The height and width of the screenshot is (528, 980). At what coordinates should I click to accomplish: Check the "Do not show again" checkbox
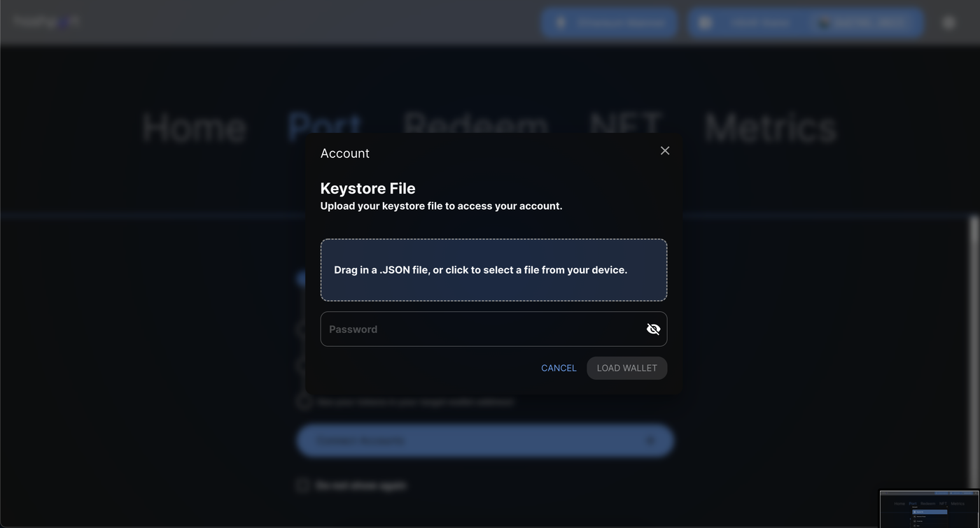coord(302,485)
